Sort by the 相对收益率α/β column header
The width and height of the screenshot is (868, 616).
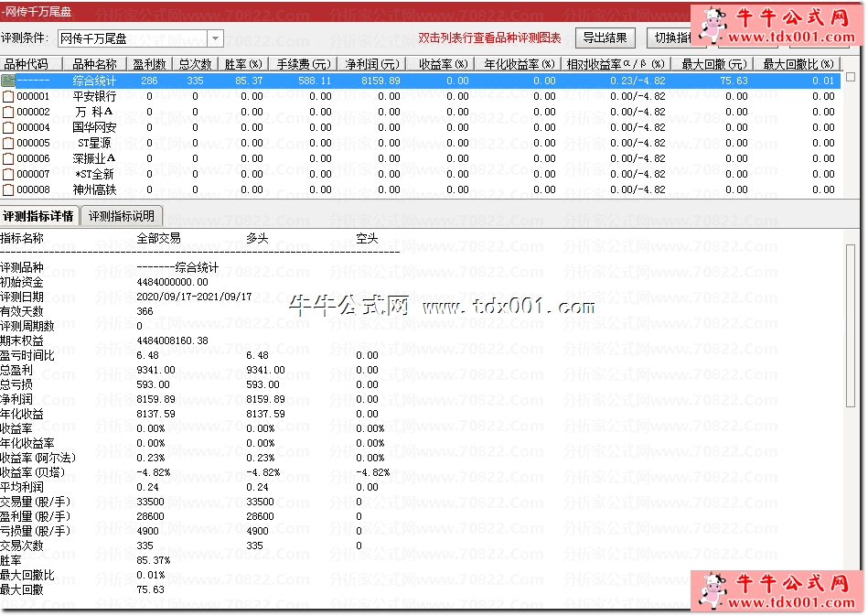pos(617,64)
